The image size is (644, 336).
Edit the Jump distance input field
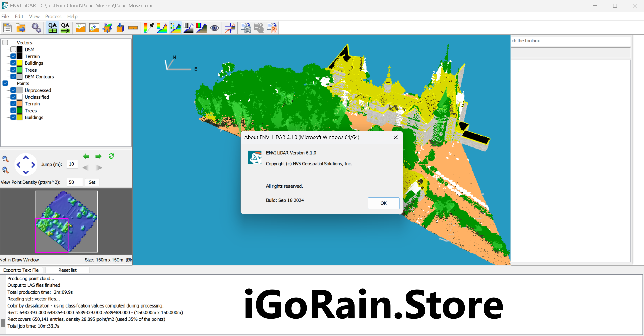(72, 164)
